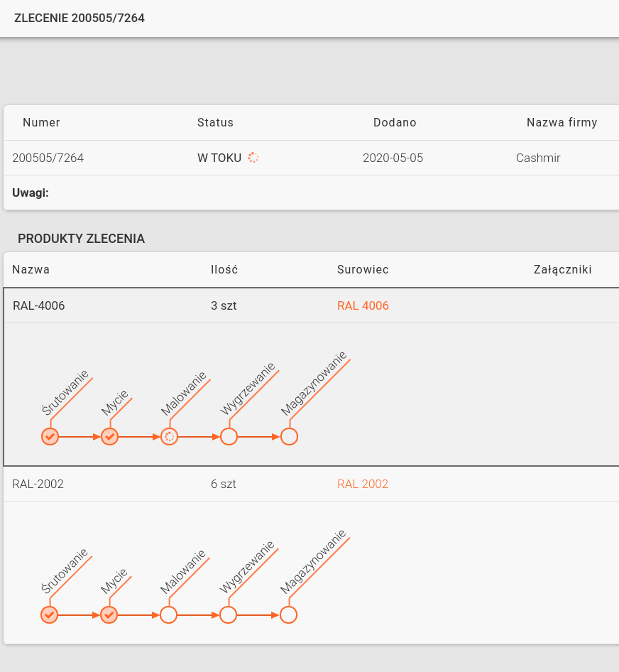619x672 pixels.
Task: Click the W TOKU status spinner icon
Action: [253, 158]
